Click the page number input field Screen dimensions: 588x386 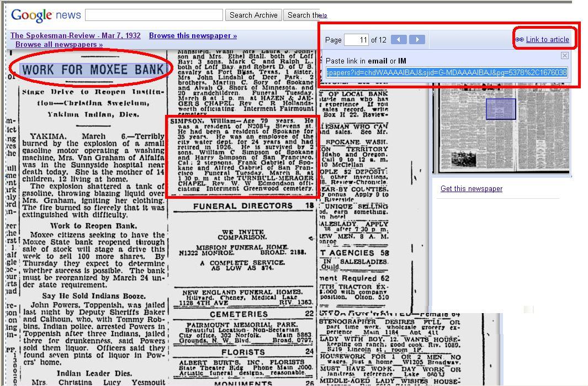(x=356, y=39)
